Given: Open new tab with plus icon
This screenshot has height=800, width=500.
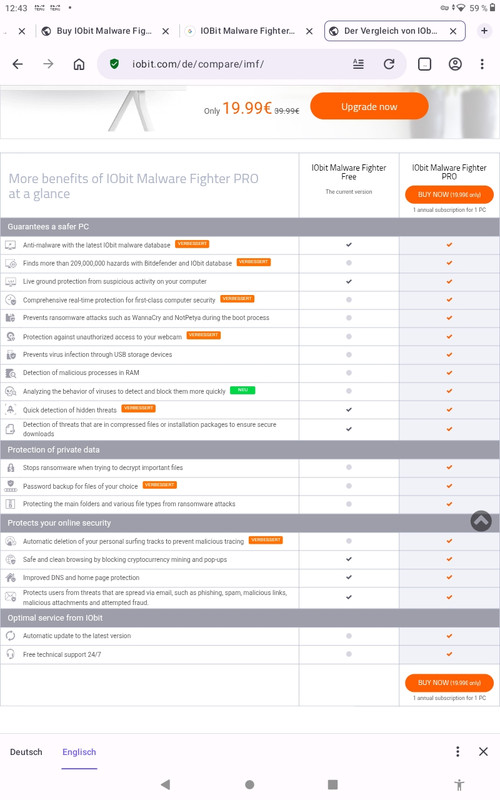Looking at the screenshot, I should click(x=484, y=31).
